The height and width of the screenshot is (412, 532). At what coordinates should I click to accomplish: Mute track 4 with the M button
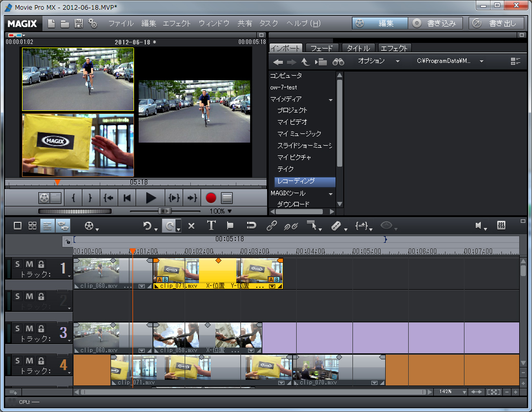click(x=30, y=361)
